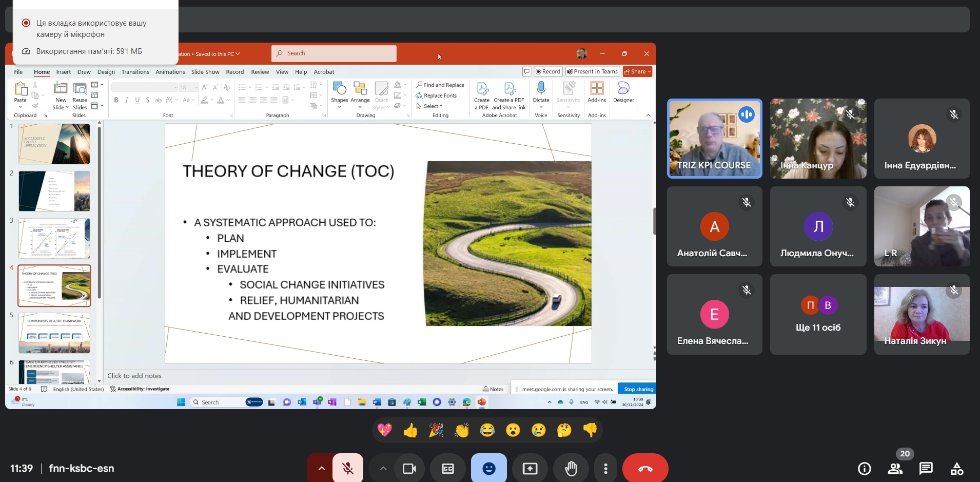Leave the call with red hangup button
The width and height of the screenshot is (980, 482).
[645, 468]
